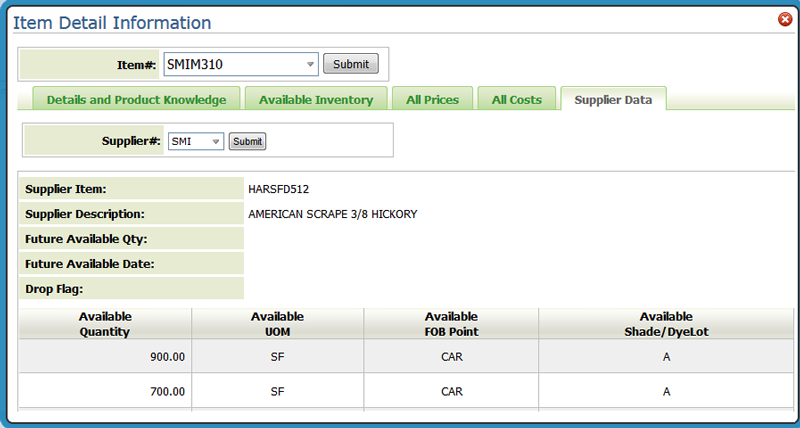Screen dimensions: 800x428
Task: Click the Supplier Data tab
Action: click(613, 100)
